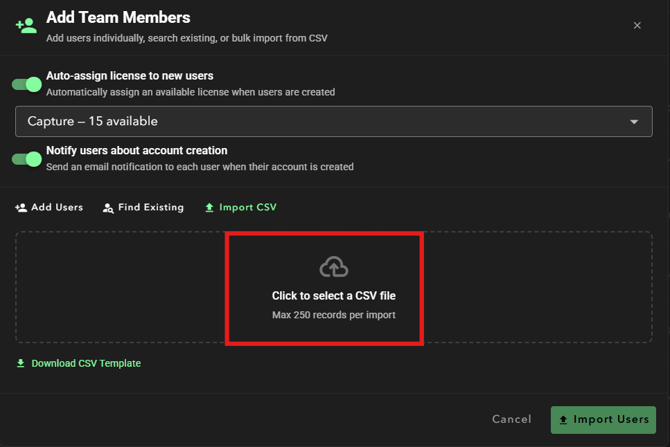Click the "Click to select a CSV file" text
Image resolution: width=670 pixels, height=447 pixels.
(334, 296)
